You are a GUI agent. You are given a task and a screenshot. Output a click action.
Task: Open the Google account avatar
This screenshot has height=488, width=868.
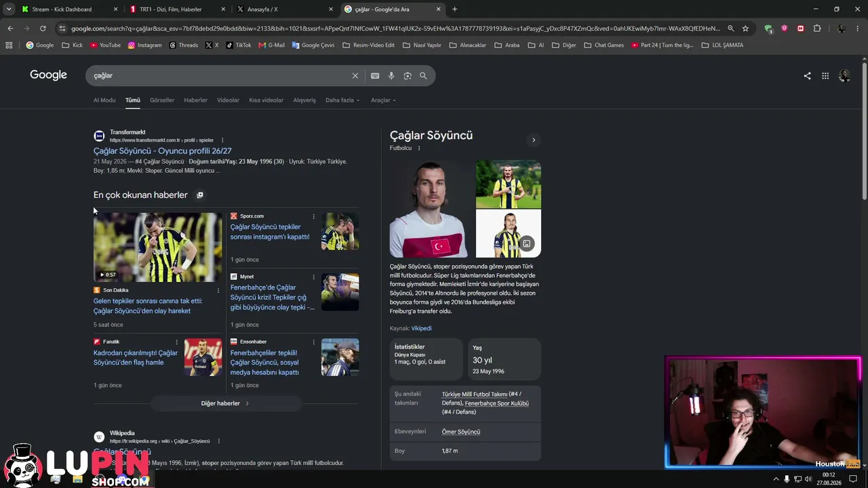point(844,76)
